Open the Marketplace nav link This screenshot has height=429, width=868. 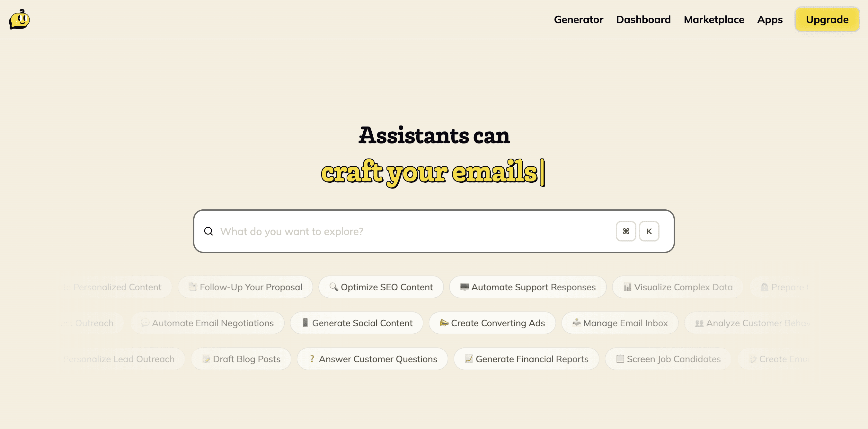tap(714, 20)
